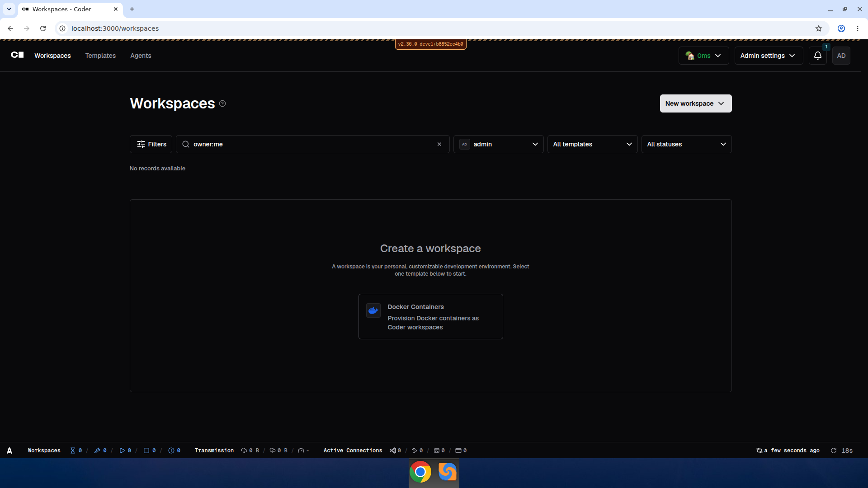Click the web app connections counter
Viewport: 868px width, 488px height.
(461, 450)
